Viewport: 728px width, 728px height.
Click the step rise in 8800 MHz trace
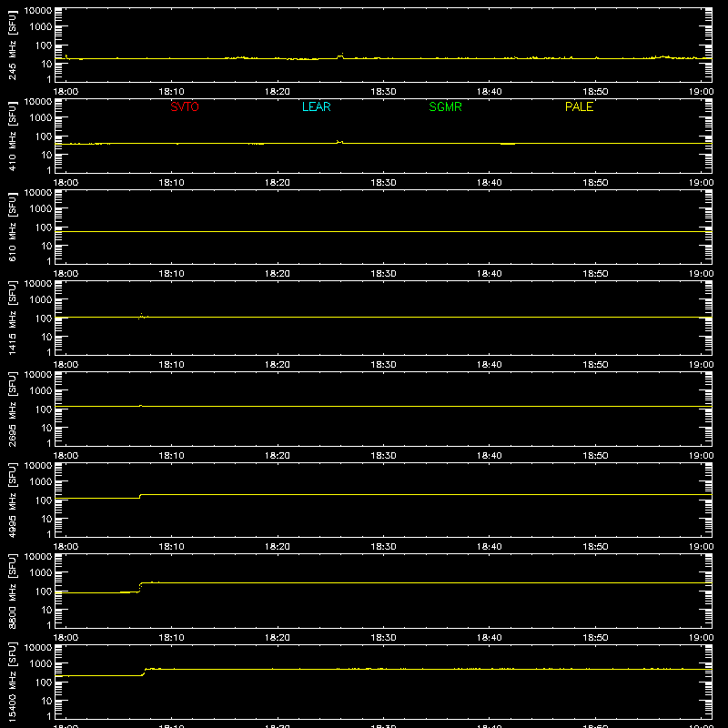click(140, 587)
